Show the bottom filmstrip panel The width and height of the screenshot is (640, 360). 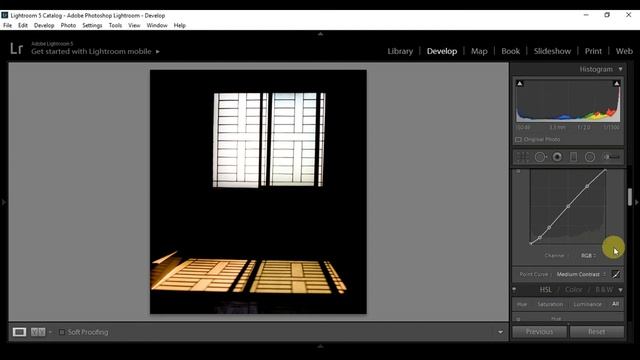320,346
